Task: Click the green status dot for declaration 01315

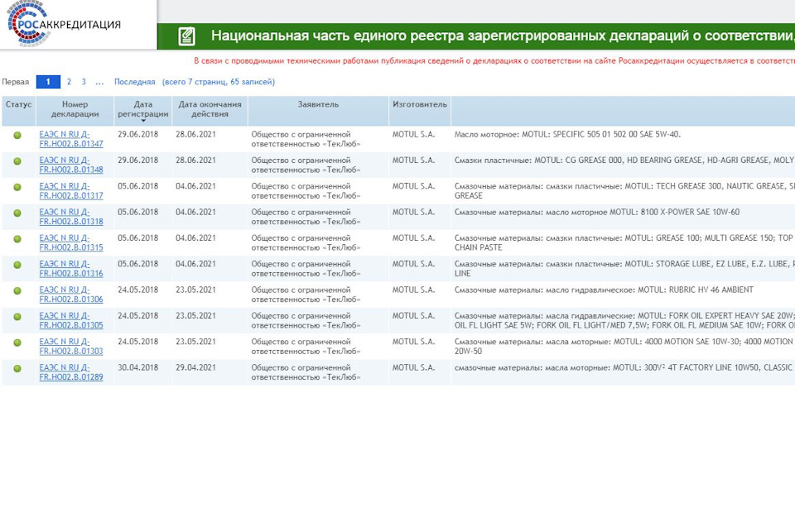Action: 17,238
